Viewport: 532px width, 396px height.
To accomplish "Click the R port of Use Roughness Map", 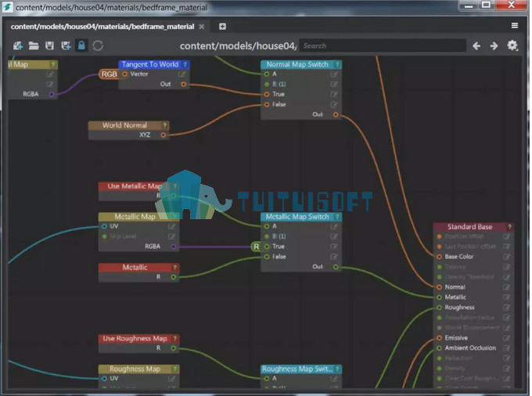I will [174, 348].
